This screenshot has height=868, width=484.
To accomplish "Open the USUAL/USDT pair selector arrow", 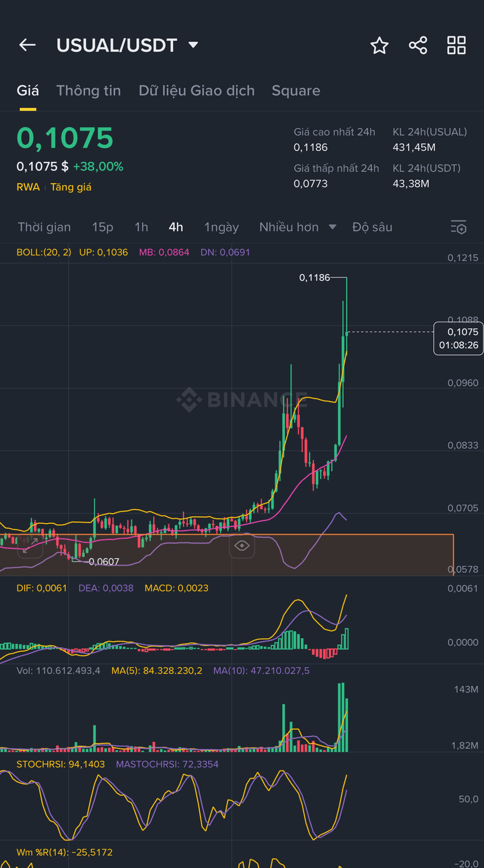I will pyautogui.click(x=193, y=45).
